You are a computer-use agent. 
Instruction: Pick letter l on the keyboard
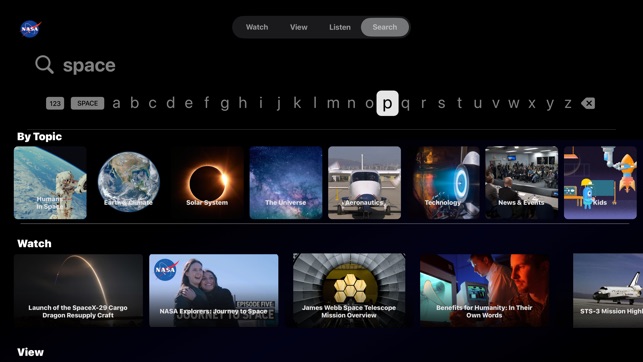coord(315,103)
